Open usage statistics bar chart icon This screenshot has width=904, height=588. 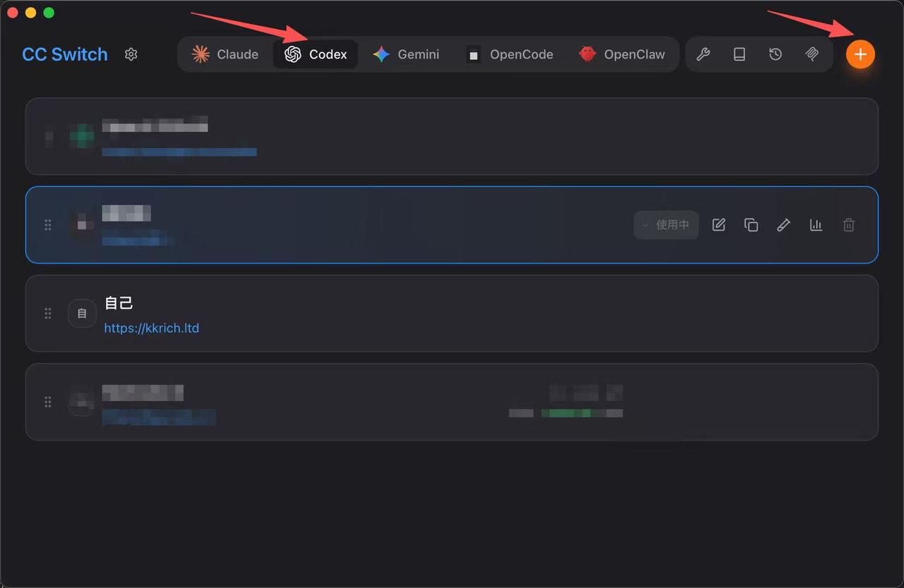[x=816, y=224]
